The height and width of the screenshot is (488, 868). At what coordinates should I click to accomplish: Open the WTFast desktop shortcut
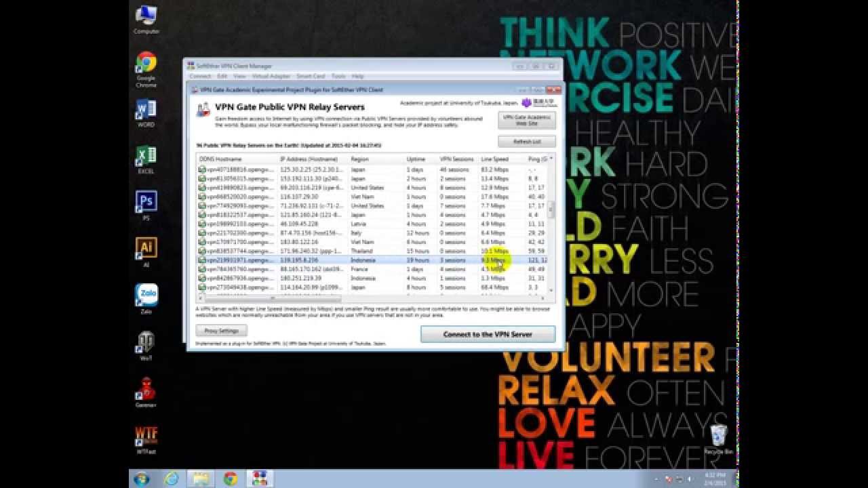pyautogui.click(x=146, y=439)
